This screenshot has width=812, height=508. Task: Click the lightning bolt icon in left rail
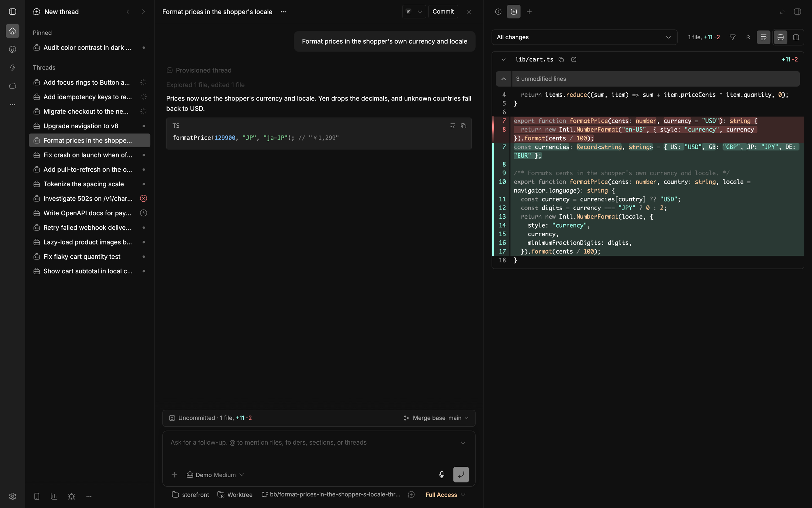[13, 68]
